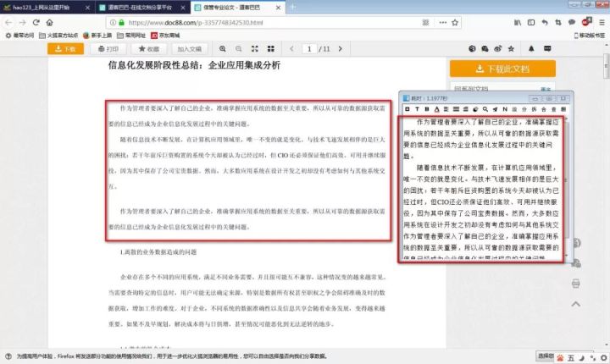Click the 选择您 option in Firefox notification bar

pos(546,356)
